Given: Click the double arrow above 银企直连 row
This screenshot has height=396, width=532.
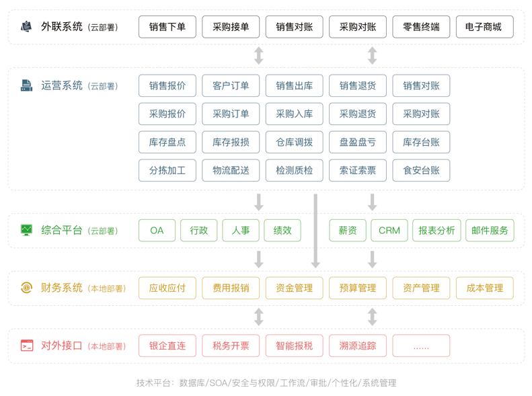Looking at the screenshot, I should pos(259,317).
